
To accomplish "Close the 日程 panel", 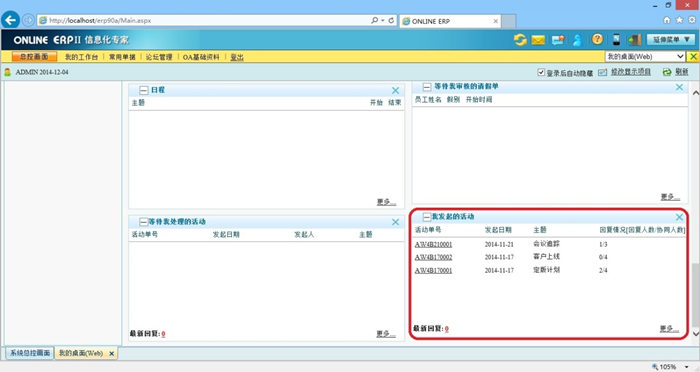I will [x=396, y=91].
